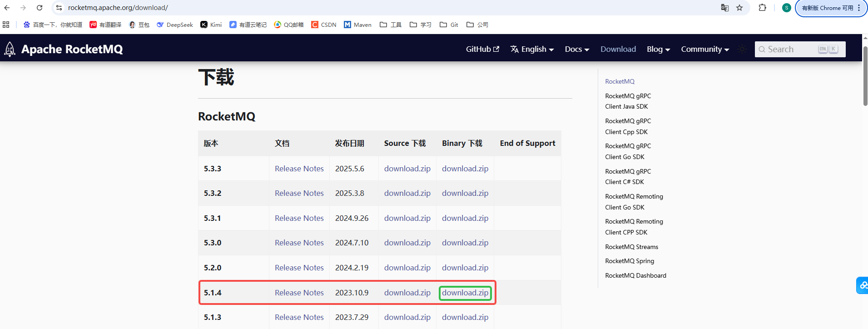Go back to the previous browser page

[7, 8]
